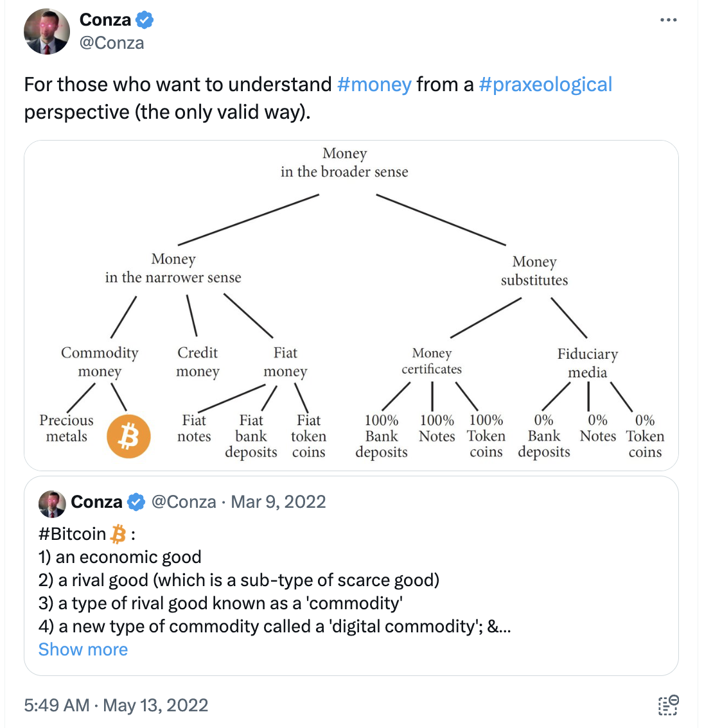Open the money taxonomy diagram image

tap(351, 306)
